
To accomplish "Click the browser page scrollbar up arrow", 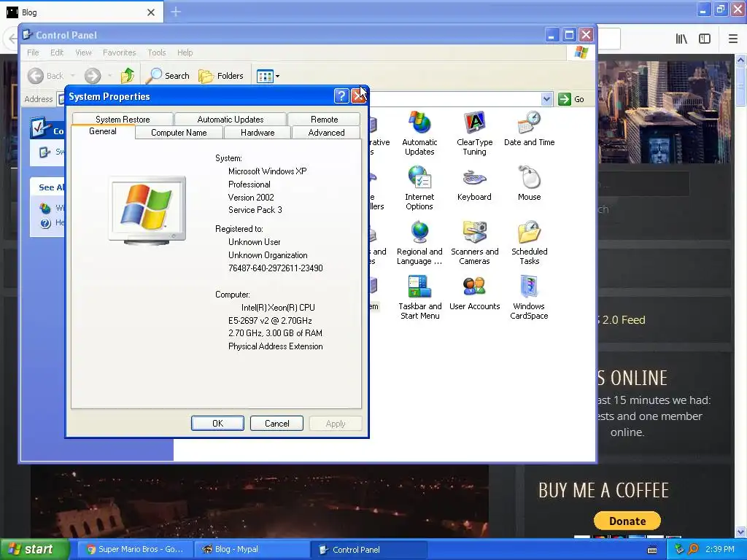I will (740, 60).
